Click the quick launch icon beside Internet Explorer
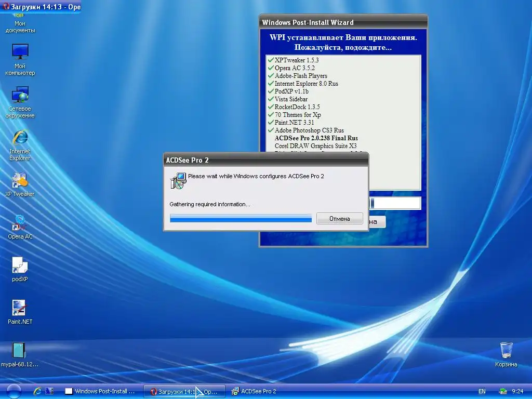The image size is (532, 399). (49, 391)
